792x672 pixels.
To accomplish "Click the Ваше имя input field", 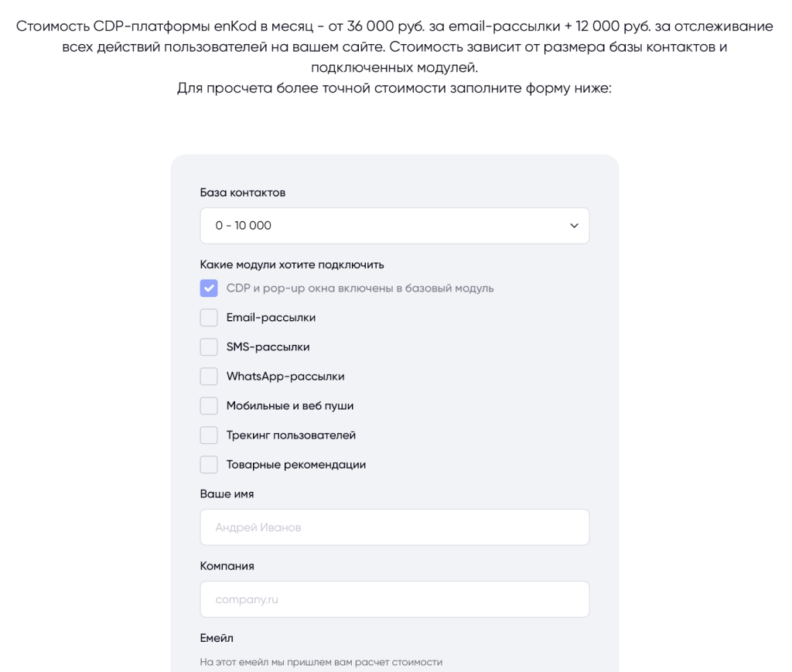I will [394, 527].
